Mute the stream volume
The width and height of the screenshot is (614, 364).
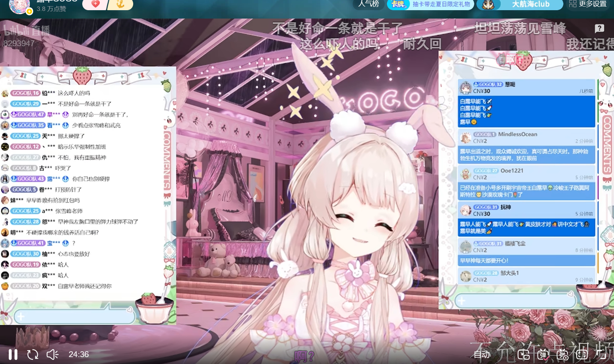click(52, 354)
